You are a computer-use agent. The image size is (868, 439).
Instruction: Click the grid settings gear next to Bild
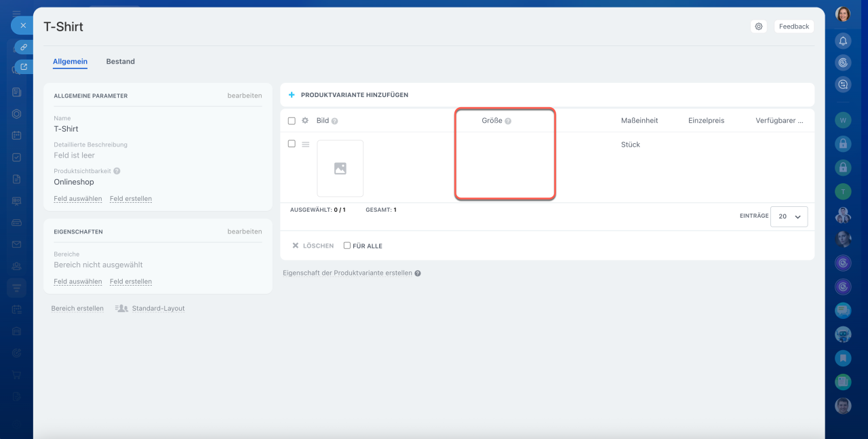pos(305,121)
